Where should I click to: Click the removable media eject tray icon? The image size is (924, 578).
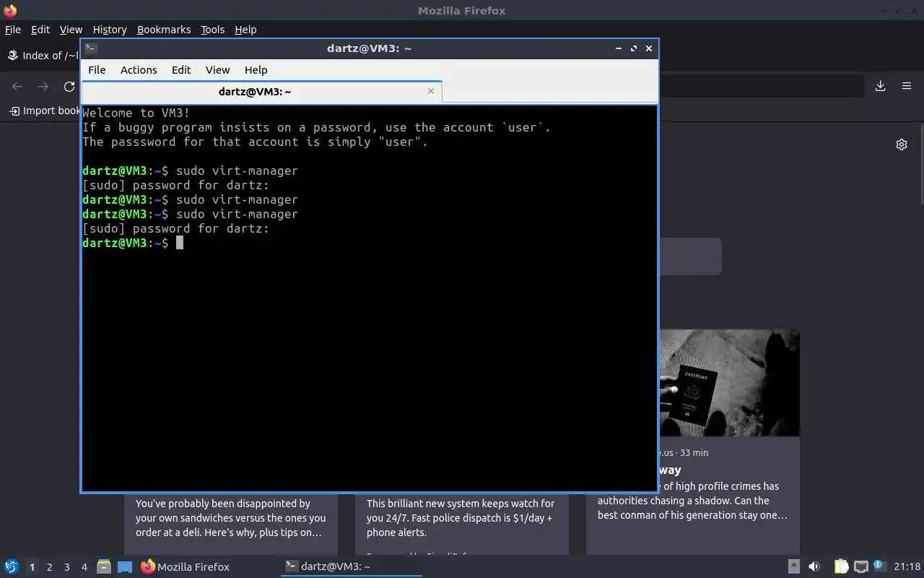[793, 566]
